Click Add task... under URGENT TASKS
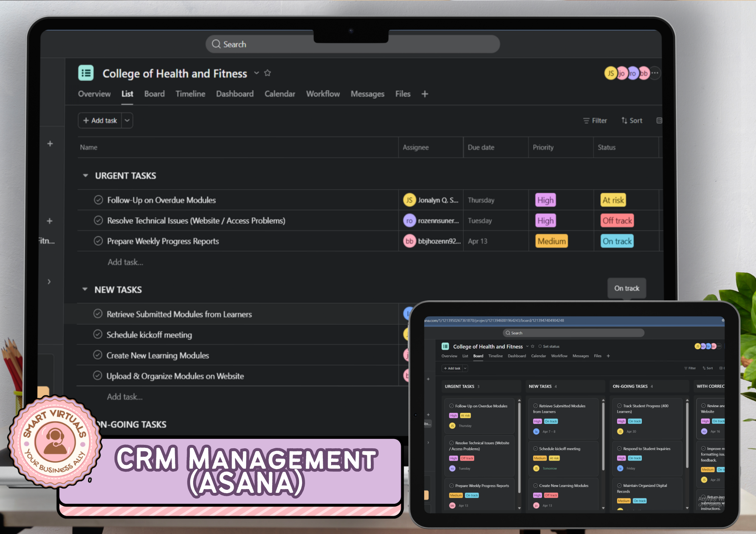756x534 pixels. 125,262
